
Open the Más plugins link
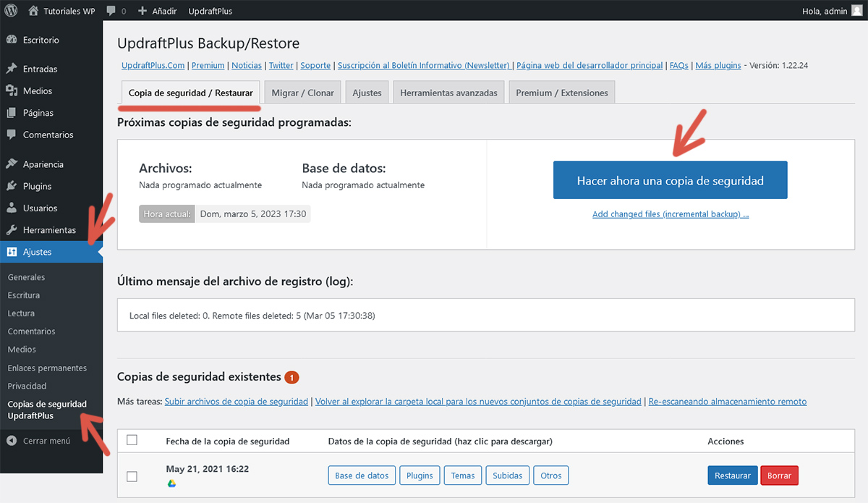pos(718,65)
